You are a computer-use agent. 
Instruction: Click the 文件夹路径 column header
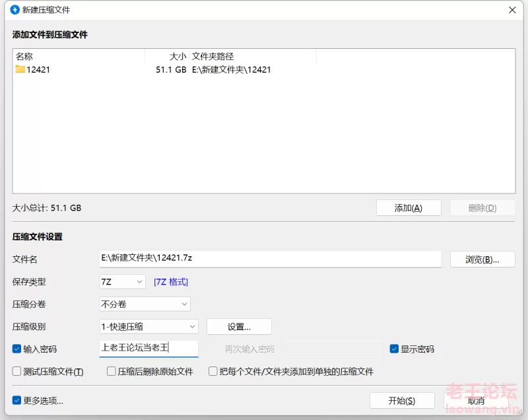(253, 56)
